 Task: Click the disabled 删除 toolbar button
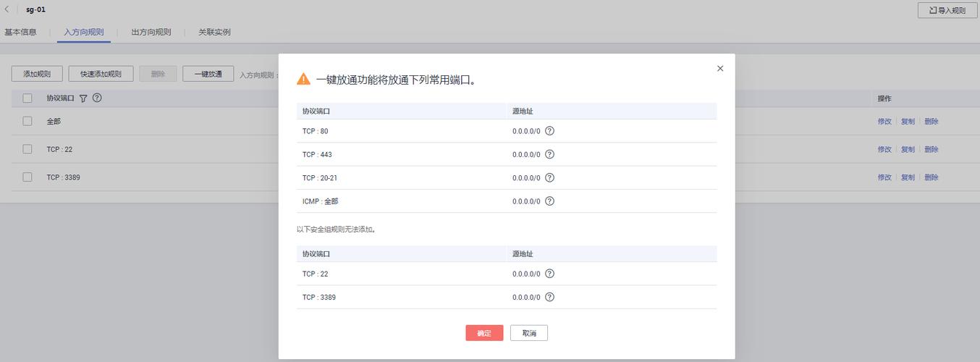point(158,74)
